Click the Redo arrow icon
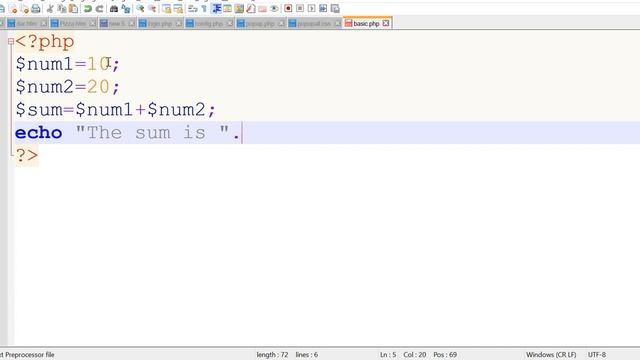 [x=100, y=9]
